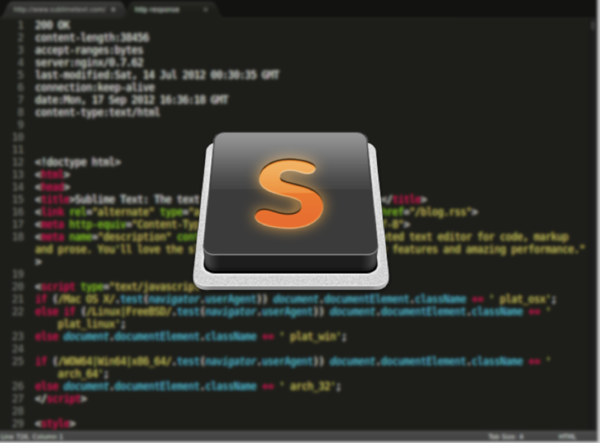The image size is (600, 443).
Task: Click the opening <head> tag line
Action: [52, 187]
